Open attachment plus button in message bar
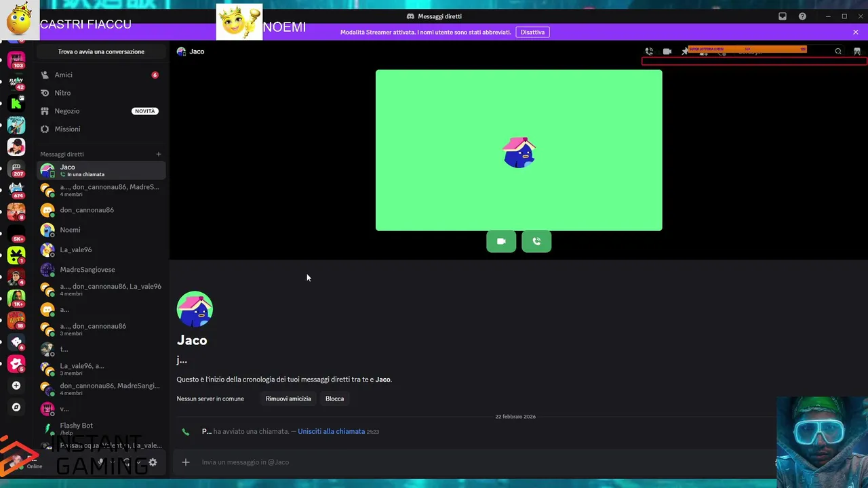 pos(186,462)
